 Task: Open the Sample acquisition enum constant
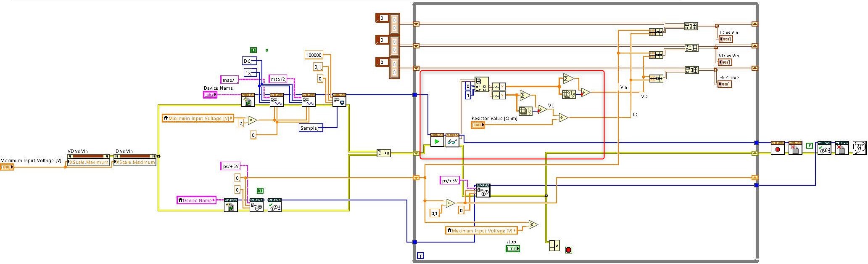click(x=311, y=128)
